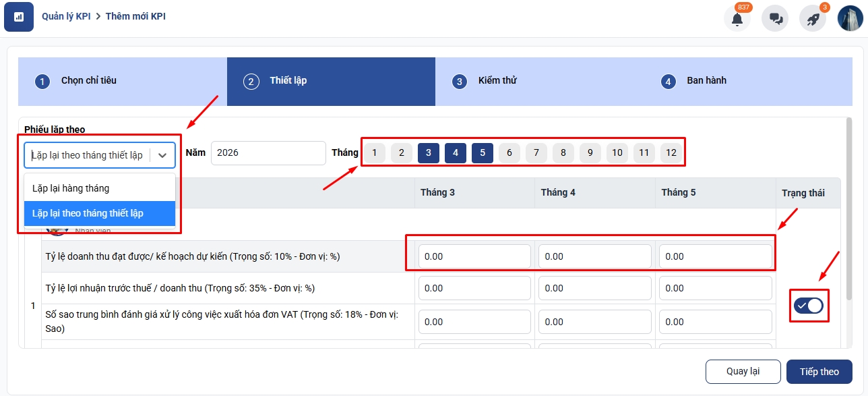This screenshot has width=868, height=396.
Task: Open the chat messages icon
Action: [x=775, y=18]
